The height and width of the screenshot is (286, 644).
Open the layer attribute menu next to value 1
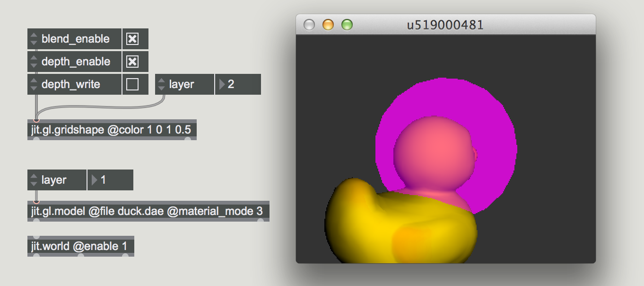57,180
